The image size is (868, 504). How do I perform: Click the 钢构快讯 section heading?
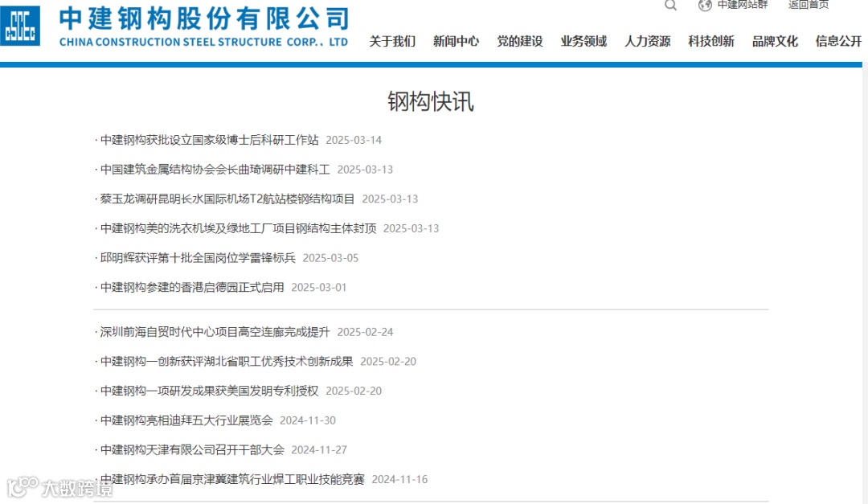click(431, 101)
